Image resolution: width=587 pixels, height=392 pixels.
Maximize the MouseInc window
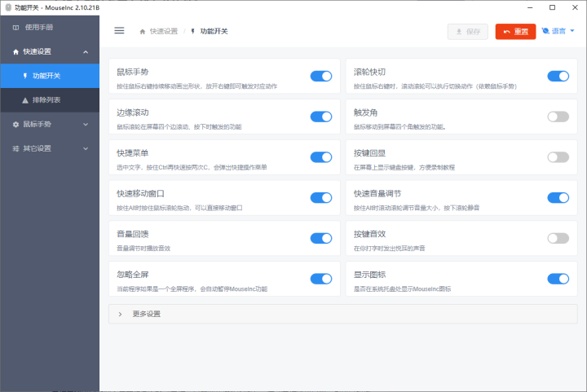552,7
